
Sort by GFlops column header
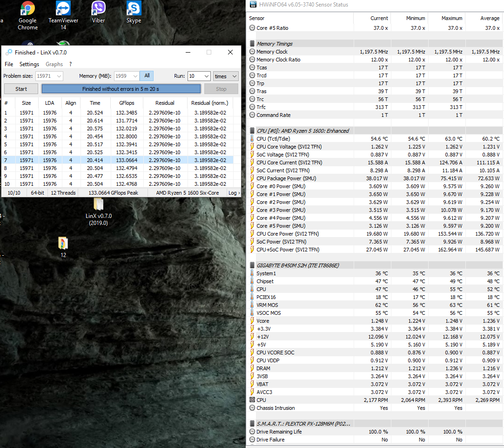tap(127, 103)
